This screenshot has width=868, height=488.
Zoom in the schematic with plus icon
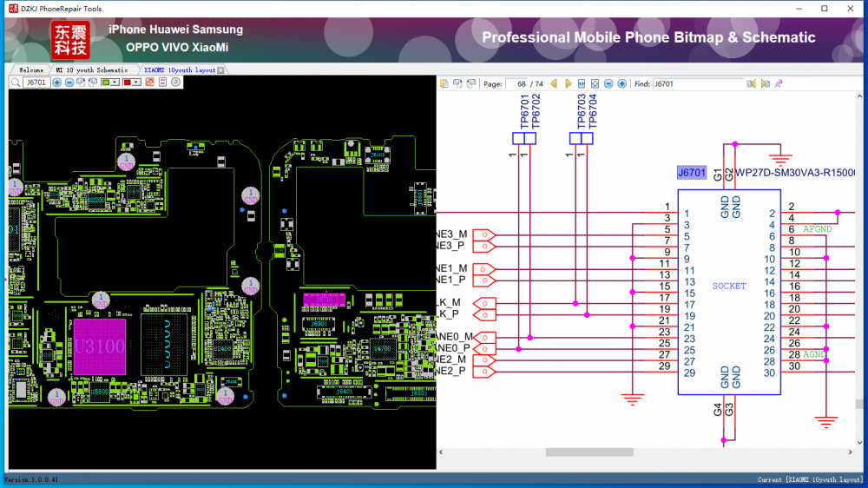coord(622,84)
